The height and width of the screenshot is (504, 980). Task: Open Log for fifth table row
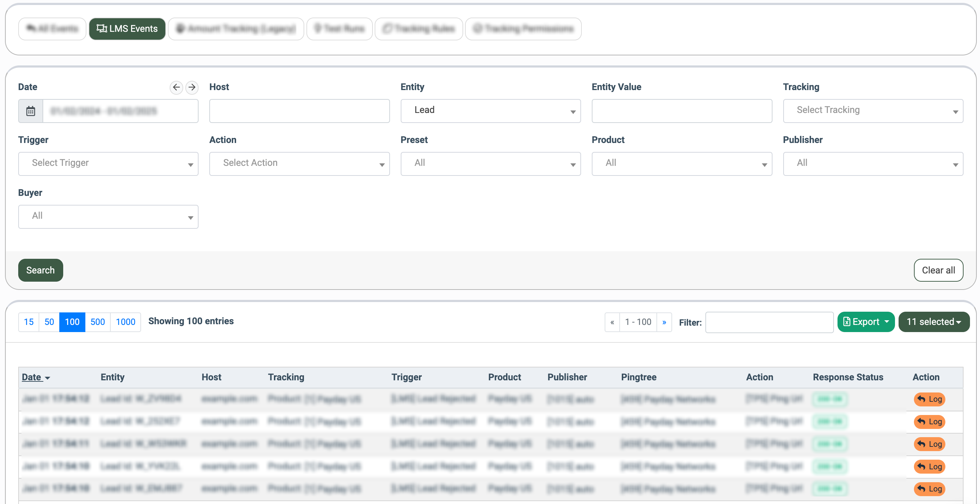point(929,489)
